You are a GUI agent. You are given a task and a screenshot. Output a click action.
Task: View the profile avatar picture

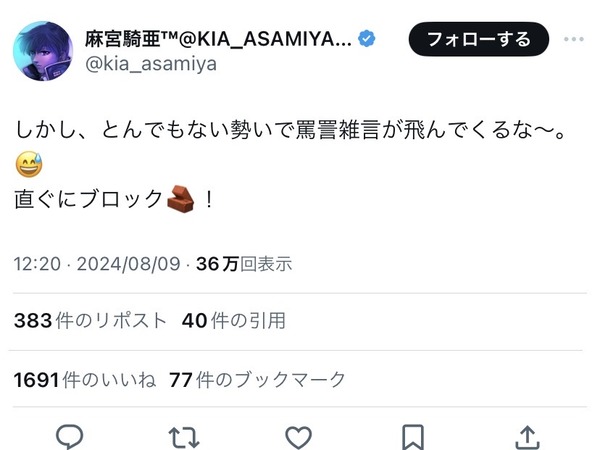coord(43,51)
